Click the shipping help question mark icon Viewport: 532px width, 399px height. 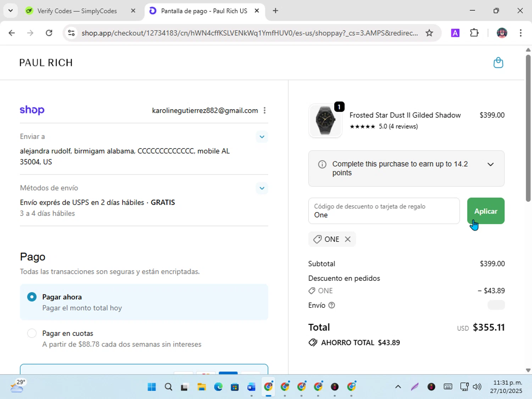(332, 305)
